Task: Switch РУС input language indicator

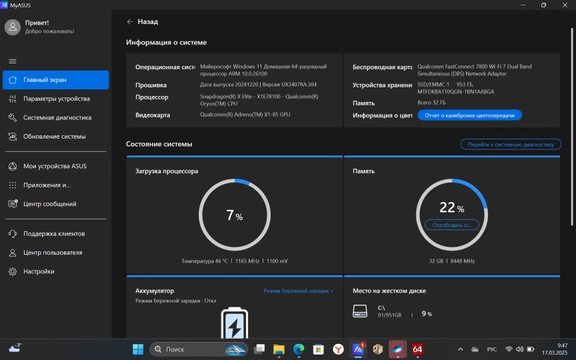Action: (x=492, y=349)
